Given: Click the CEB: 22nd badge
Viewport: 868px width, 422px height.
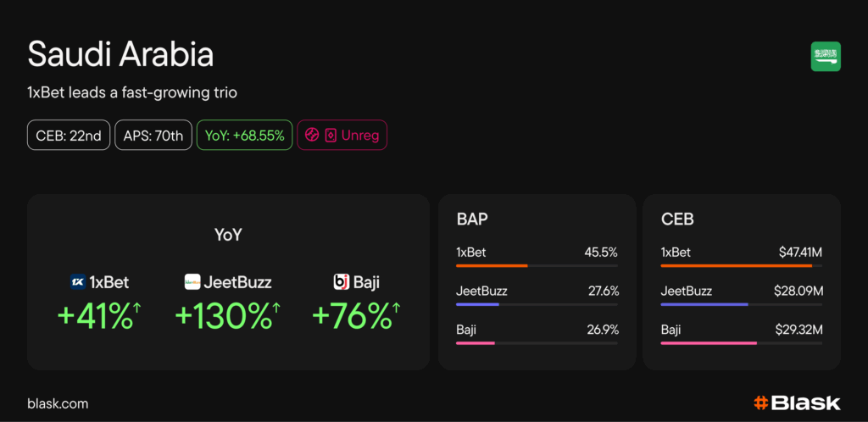Looking at the screenshot, I should pyautogui.click(x=69, y=135).
